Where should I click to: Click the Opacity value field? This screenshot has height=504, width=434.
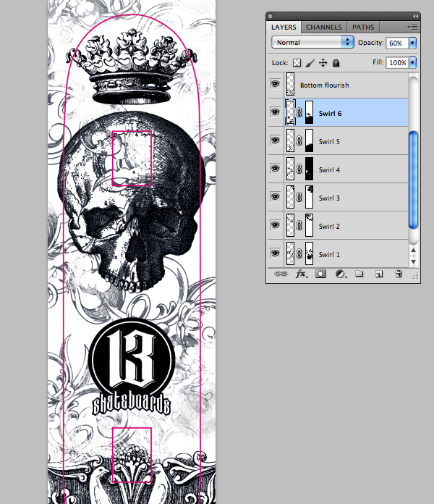[x=397, y=43]
